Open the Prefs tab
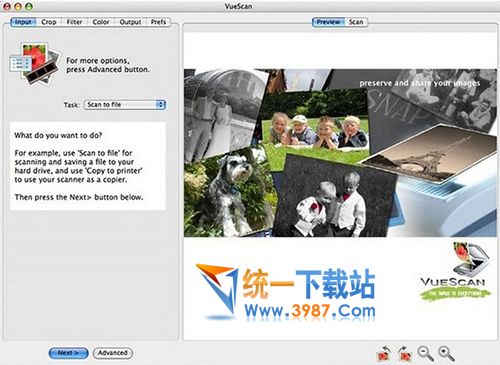500x365 pixels. [158, 22]
